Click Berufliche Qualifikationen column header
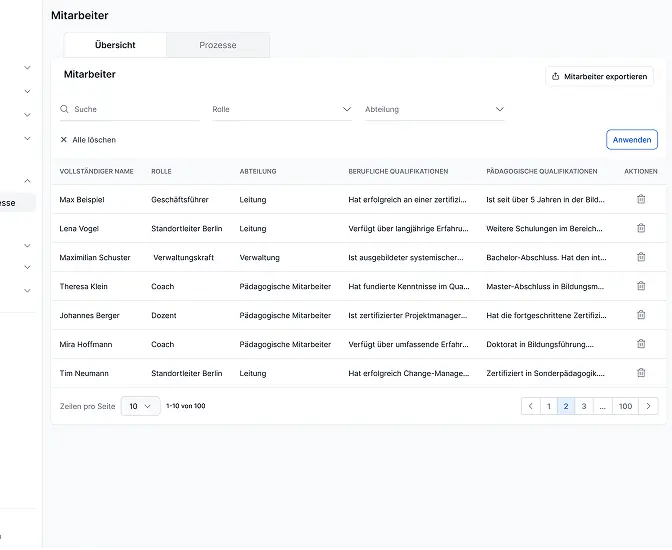Viewport: 672px width, 550px height. [x=398, y=171]
